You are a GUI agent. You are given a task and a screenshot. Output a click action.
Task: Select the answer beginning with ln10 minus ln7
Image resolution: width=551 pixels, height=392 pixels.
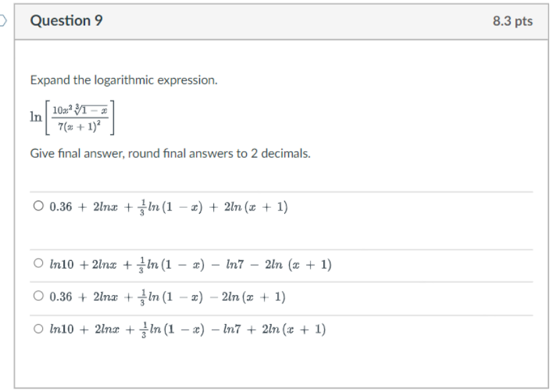pos(37,264)
